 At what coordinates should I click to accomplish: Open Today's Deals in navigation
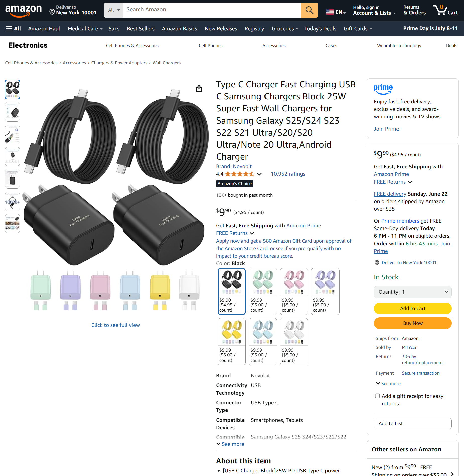pos(320,29)
